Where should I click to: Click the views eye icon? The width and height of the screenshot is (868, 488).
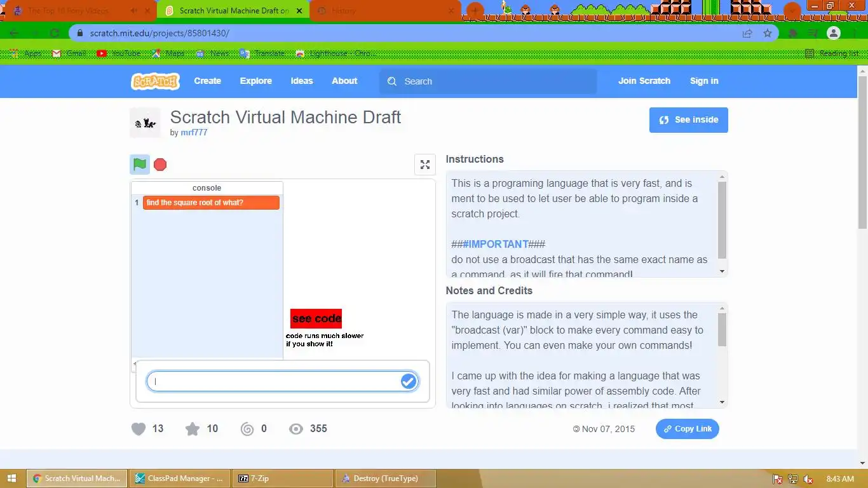[296, 429]
